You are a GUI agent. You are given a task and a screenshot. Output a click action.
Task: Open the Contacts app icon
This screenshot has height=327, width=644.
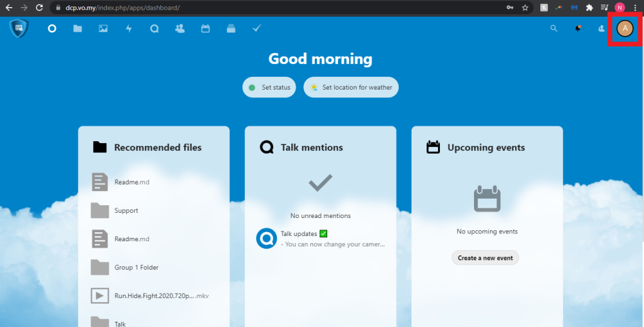click(x=180, y=28)
